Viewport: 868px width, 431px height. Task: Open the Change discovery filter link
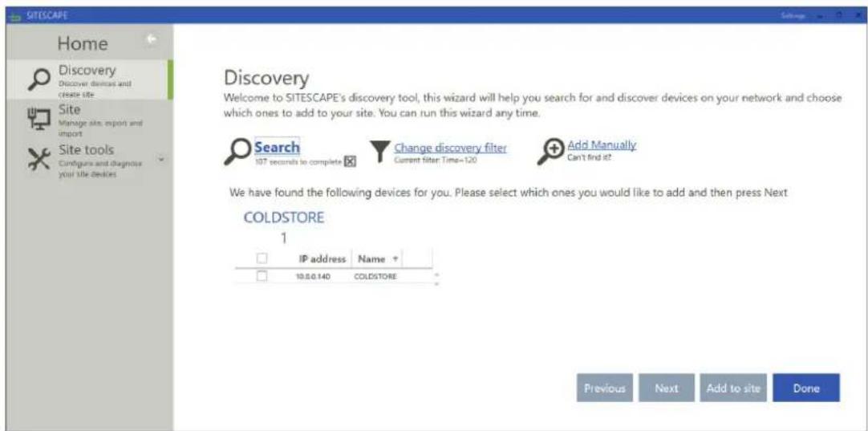tap(450, 148)
